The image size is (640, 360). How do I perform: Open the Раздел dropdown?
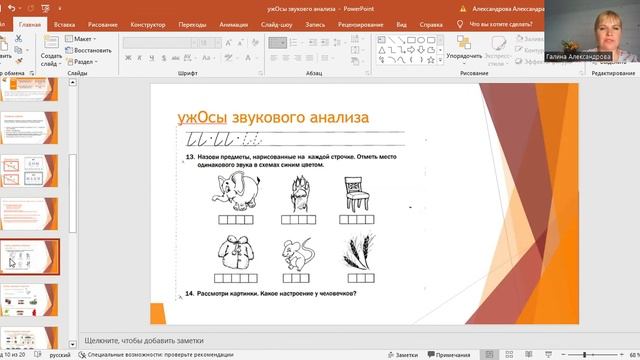82,62
